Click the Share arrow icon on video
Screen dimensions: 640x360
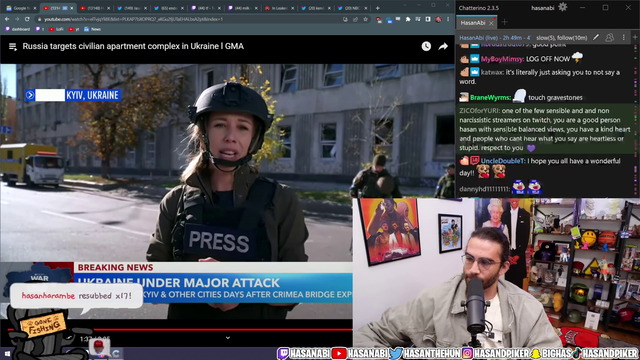tap(443, 47)
